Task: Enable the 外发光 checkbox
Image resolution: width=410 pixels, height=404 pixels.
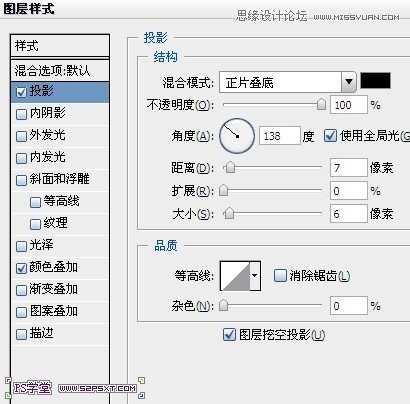Action: pyautogui.click(x=21, y=136)
